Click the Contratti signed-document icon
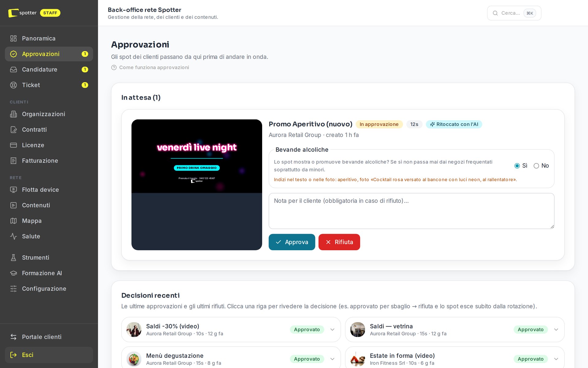588x368 pixels. pos(13,130)
